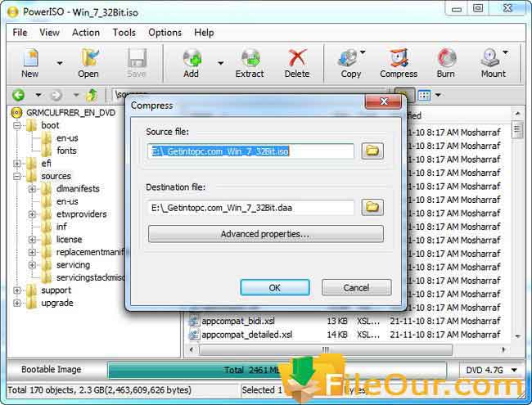Select the appcompat_detailed.xsl file
The width and height of the screenshot is (532, 405).
pyautogui.click(x=246, y=335)
